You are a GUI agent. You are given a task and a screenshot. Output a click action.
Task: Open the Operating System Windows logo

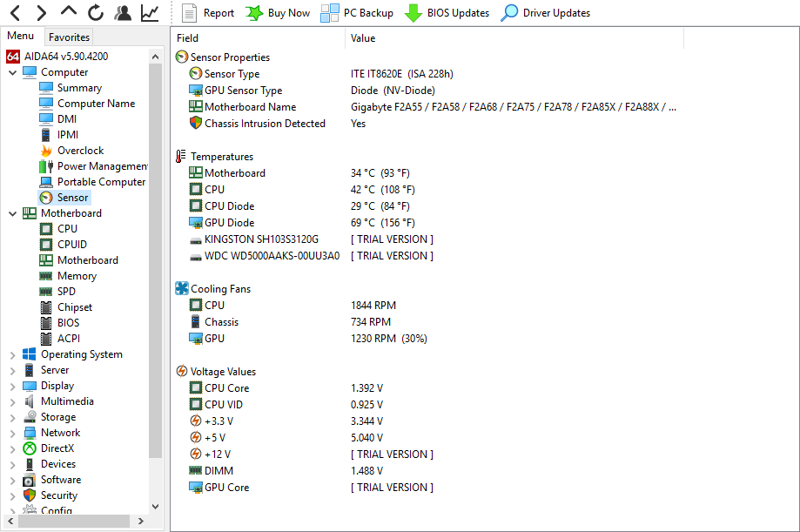29,354
